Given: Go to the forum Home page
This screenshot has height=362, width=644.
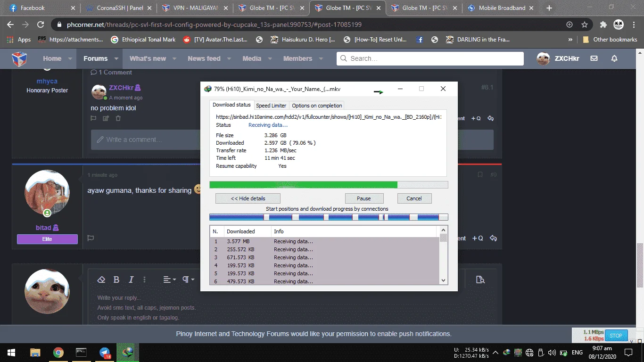Looking at the screenshot, I should (52, 58).
